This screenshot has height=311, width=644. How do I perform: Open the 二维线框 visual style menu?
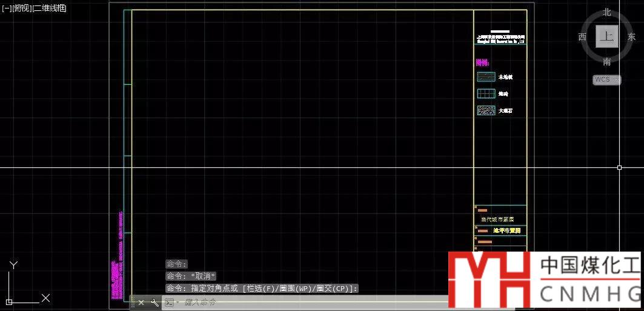point(49,8)
